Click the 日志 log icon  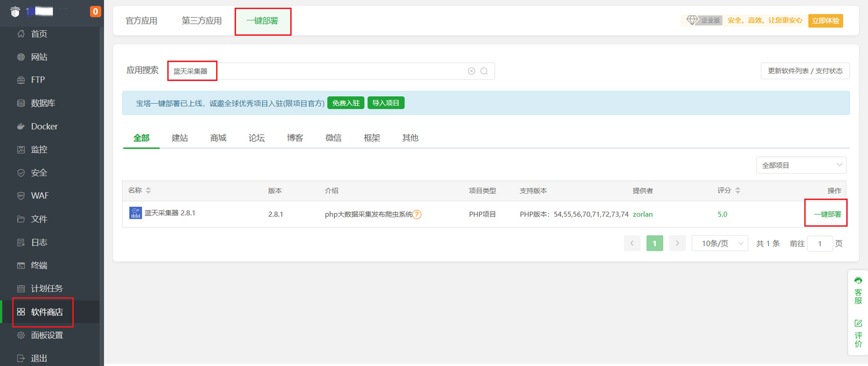tap(21, 242)
